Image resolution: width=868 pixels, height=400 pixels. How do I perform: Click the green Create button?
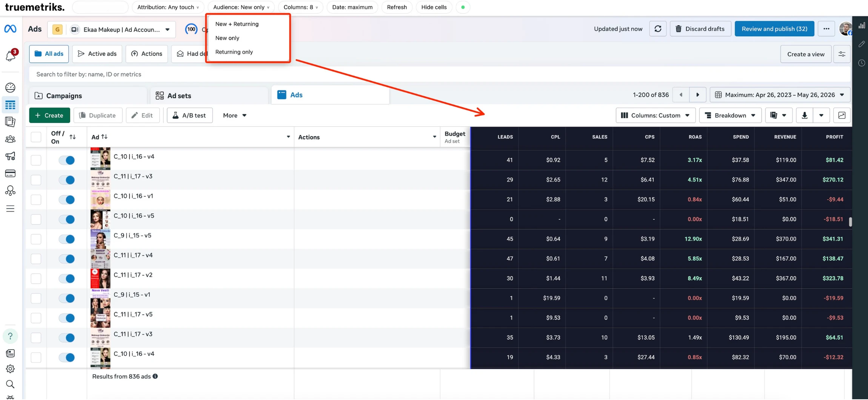(x=49, y=115)
